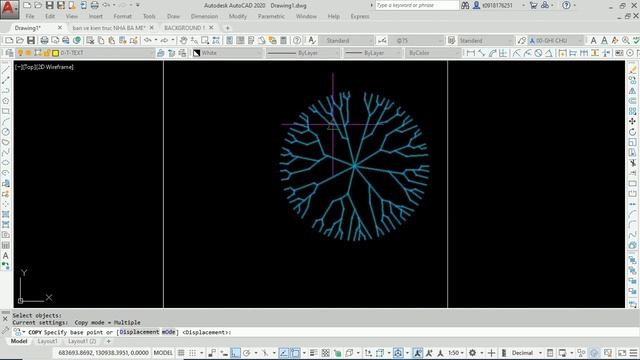Click Save in the standard toolbar
Viewport: 640px width, 360px height.
31,40
